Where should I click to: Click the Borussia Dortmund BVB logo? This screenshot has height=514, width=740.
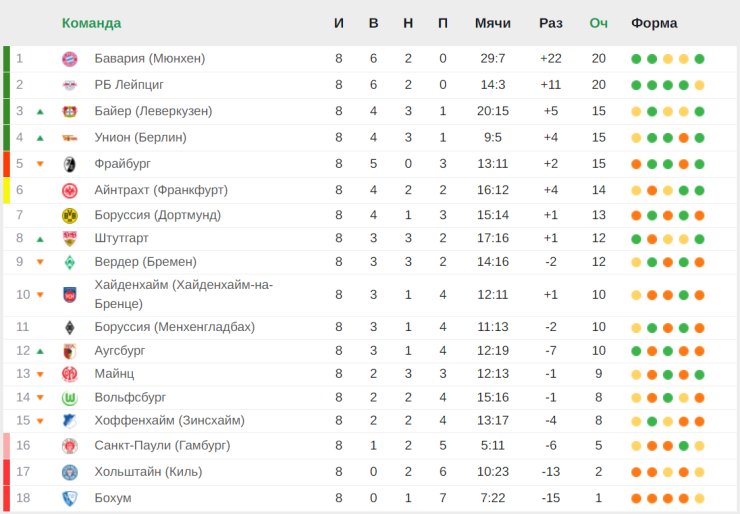click(70, 216)
